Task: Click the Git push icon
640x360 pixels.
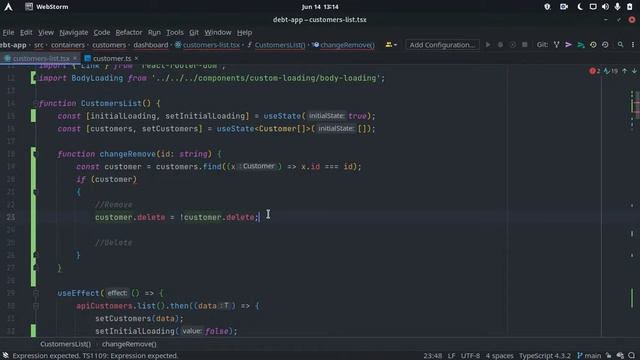Action: [x=580, y=45]
